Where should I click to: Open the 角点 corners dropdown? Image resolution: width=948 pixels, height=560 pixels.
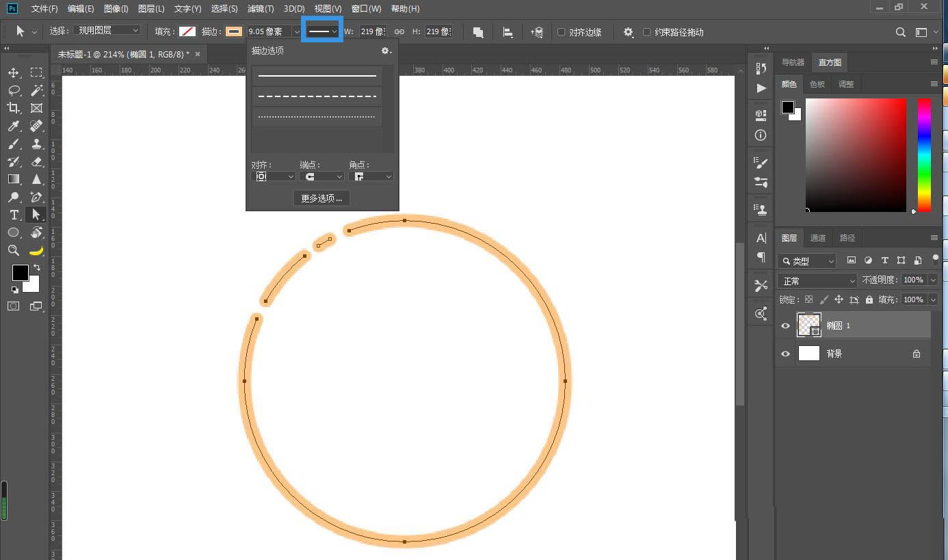(x=371, y=176)
